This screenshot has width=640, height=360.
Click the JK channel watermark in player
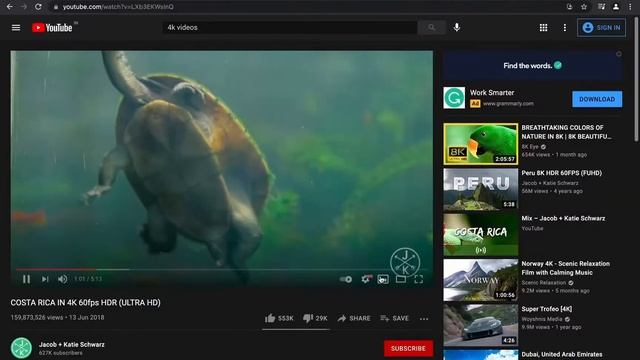(x=405, y=262)
